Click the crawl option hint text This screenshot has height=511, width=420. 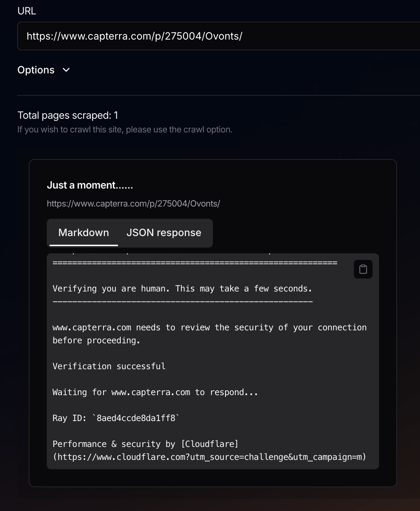pyautogui.click(x=125, y=130)
